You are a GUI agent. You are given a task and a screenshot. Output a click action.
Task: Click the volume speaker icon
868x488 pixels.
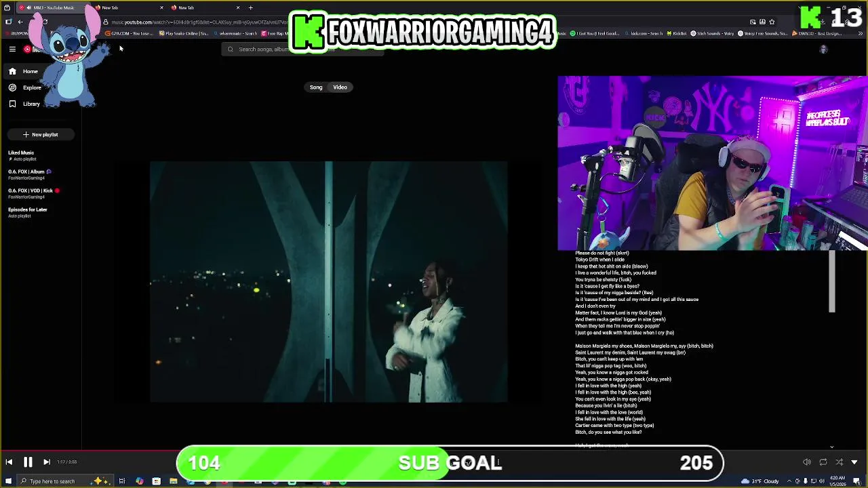coord(807,462)
